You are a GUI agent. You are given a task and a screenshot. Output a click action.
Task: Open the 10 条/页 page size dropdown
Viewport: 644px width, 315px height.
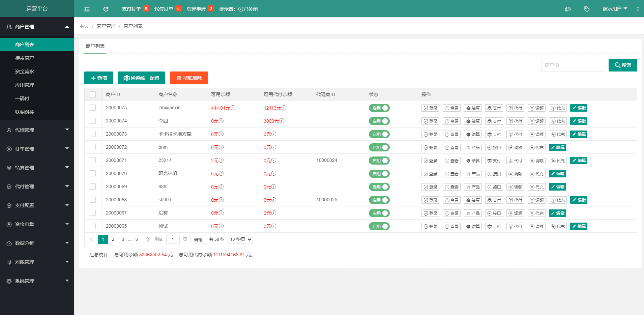point(240,239)
